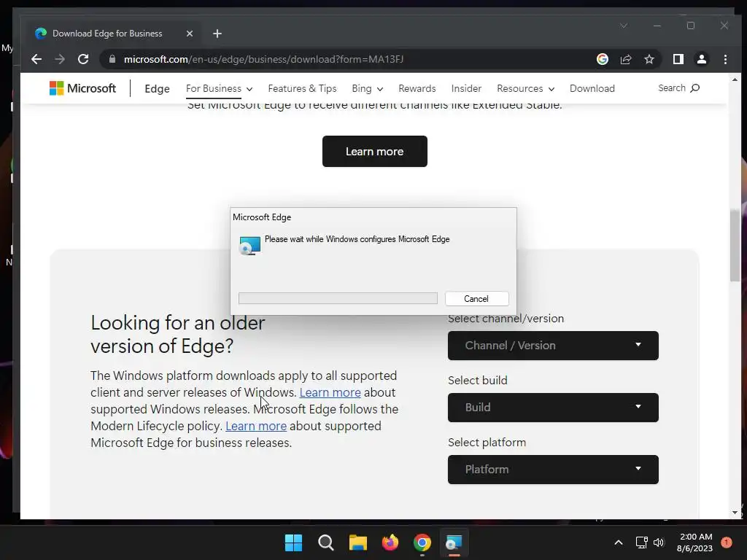Open the Rewards nav item

[x=417, y=88]
